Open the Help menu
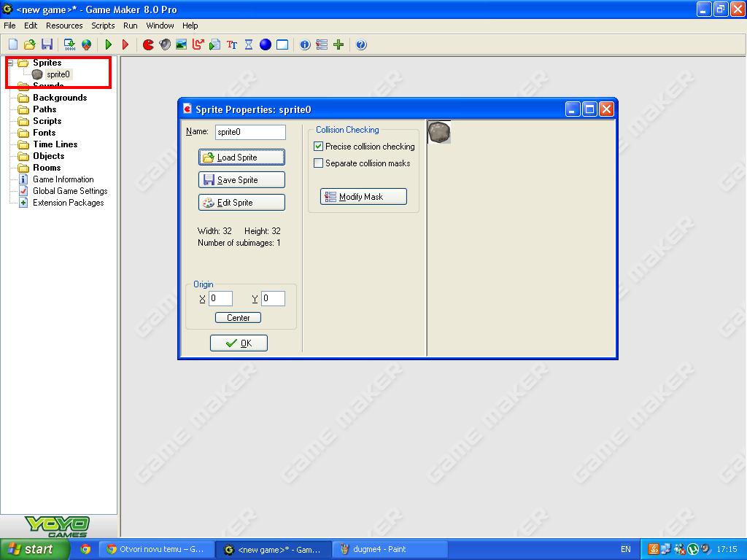The height and width of the screenshot is (560, 747). tap(190, 26)
